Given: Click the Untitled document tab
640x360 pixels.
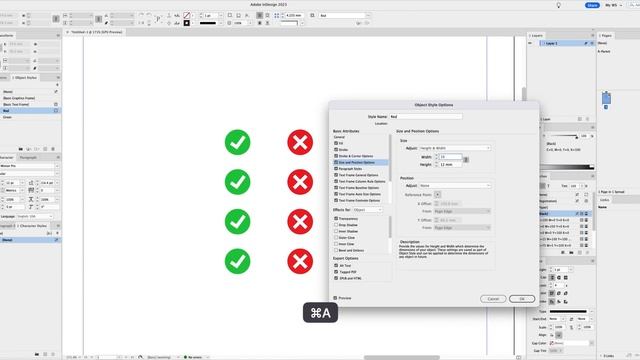Looking at the screenshot, I should pos(96,32).
